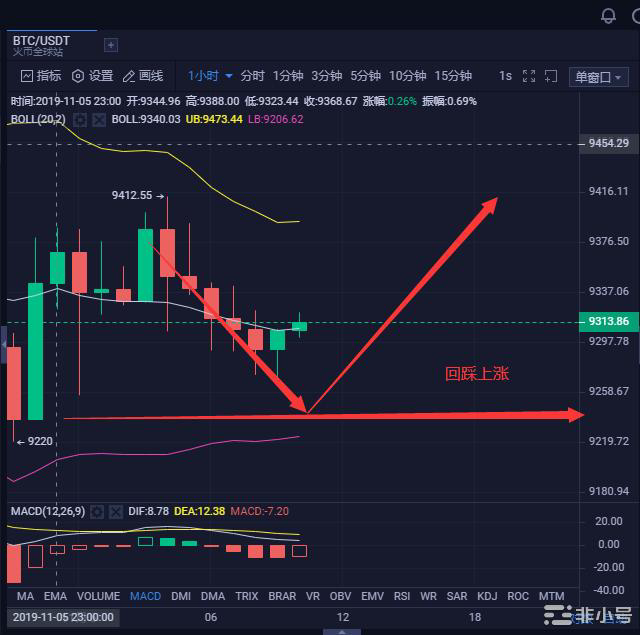Activate the 画线 drawing tool
The image size is (640, 635).
143,76
